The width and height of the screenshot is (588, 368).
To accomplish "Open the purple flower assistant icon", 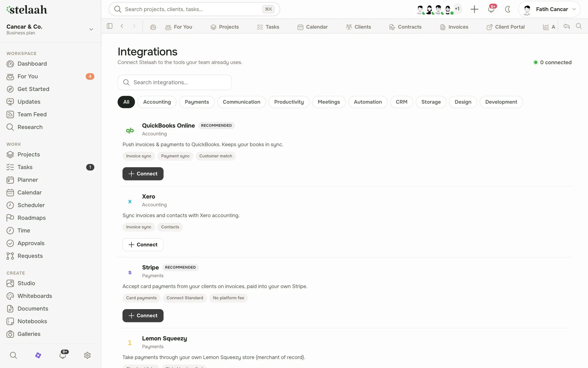I will [x=38, y=355].
